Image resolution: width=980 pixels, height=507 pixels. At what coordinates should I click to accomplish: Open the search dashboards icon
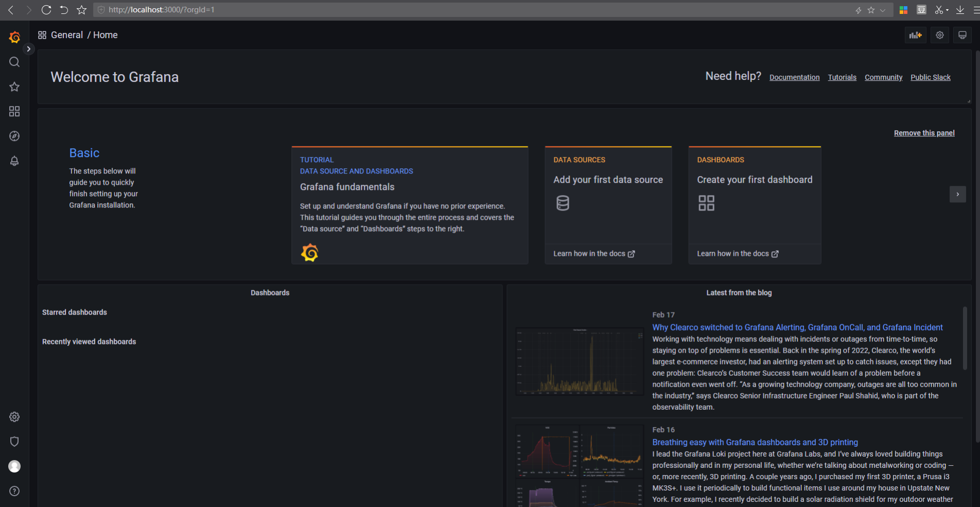tap(14, 62)
